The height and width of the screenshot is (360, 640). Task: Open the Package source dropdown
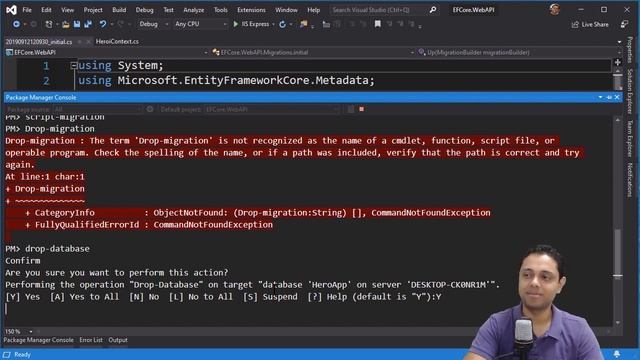(x=98, y=109)
